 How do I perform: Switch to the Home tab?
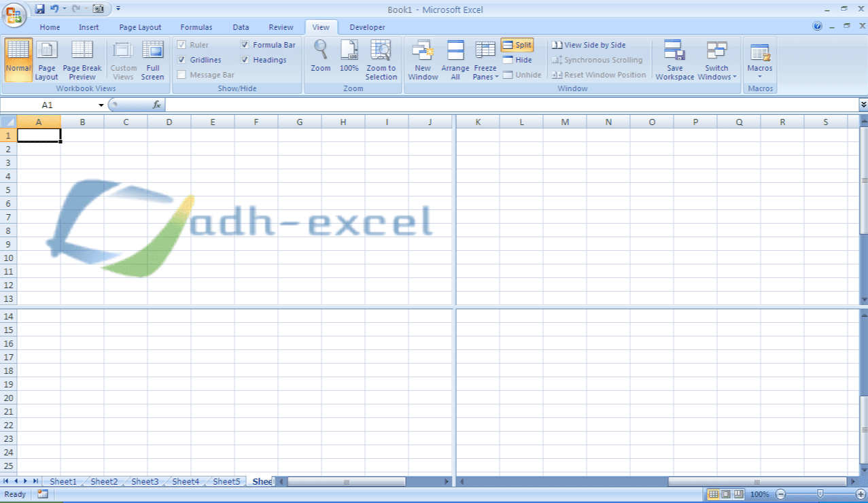pos(50,27)
